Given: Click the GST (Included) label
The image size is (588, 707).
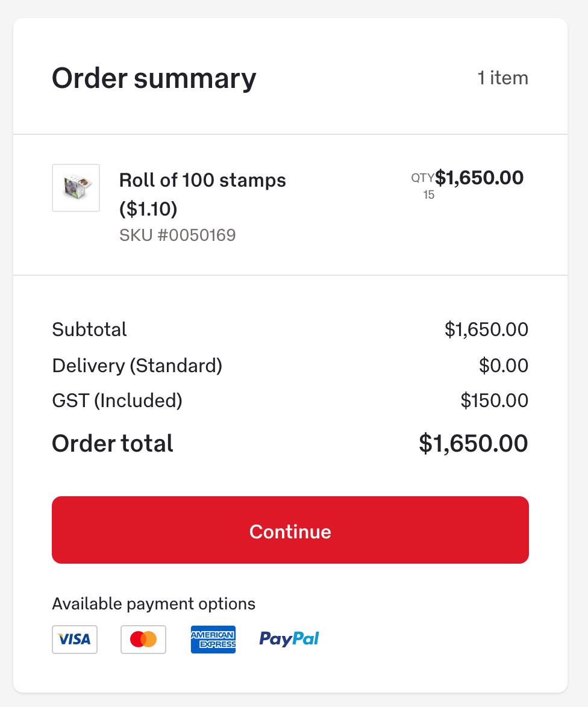Looking at the screenshot, I should [x=117, y=400].
